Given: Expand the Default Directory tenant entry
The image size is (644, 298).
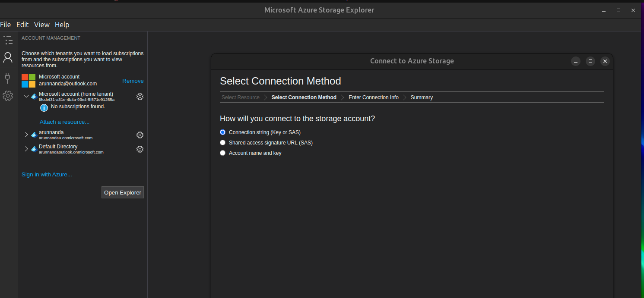Looking at the screenshot, I should pyautogui.click(x=26, y=149).
